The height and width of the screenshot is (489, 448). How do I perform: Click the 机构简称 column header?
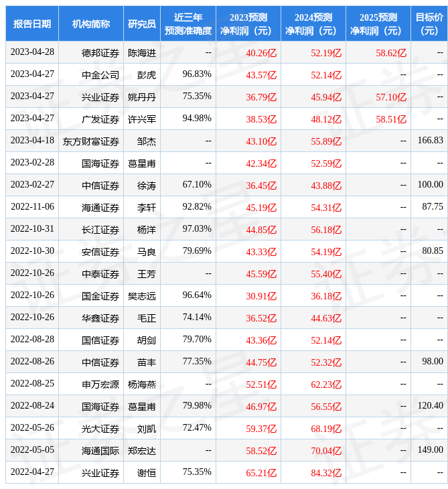pos(91,23)
